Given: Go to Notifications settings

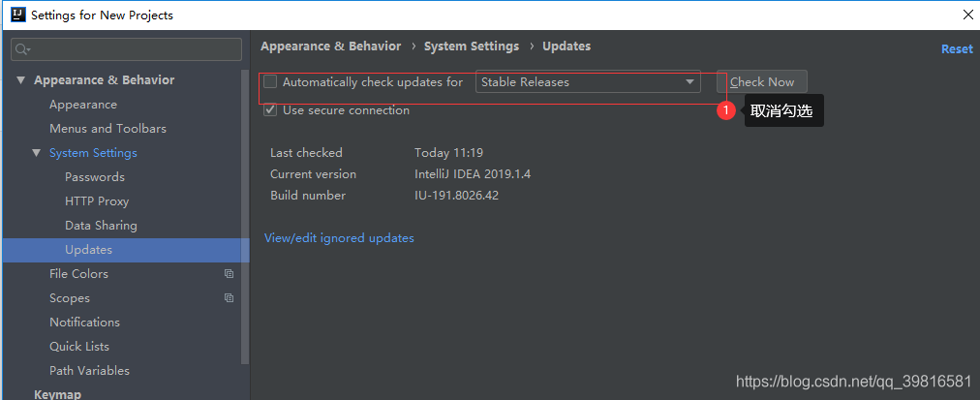Looking at the screenshot, I should (84, 323).
